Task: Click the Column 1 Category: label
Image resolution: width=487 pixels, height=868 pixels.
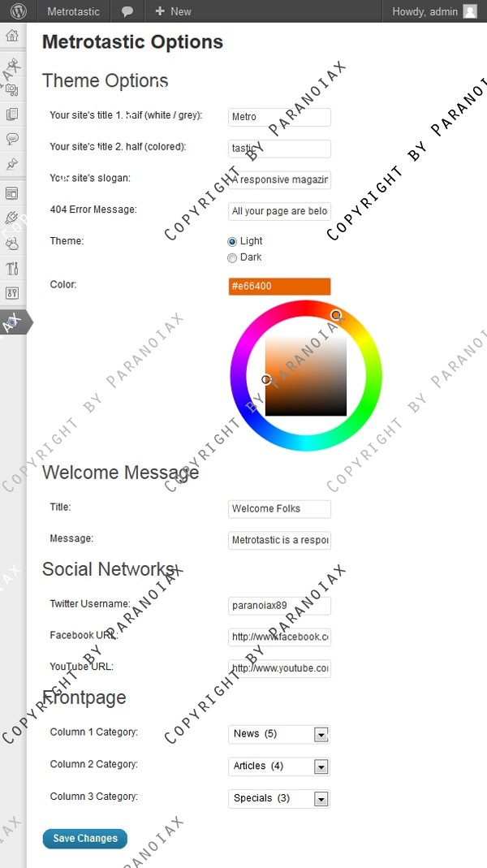Action: coord(93,732)
